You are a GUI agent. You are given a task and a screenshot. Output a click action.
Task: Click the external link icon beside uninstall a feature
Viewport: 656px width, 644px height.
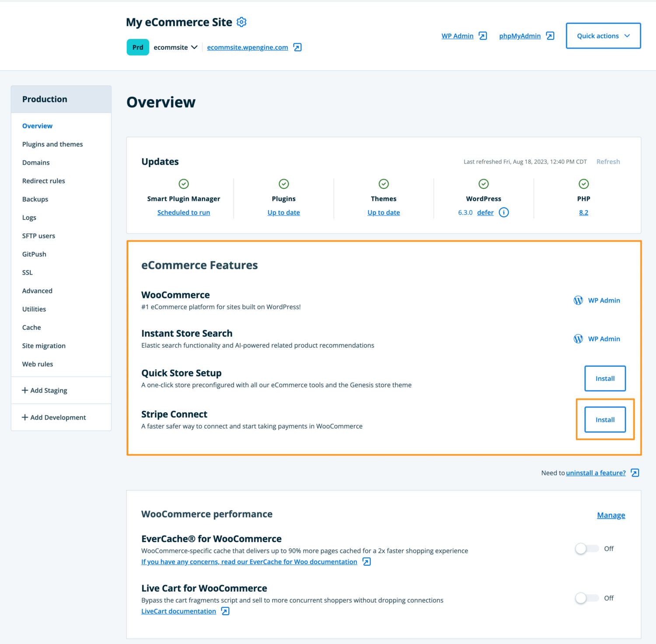tap(634, 473)
